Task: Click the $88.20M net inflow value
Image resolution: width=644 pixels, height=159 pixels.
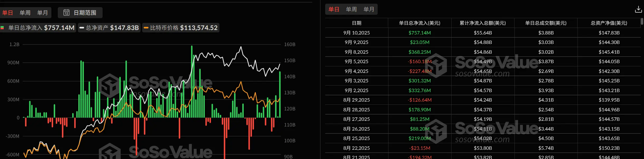Action: pyautogui.click(x=420, y=129)
